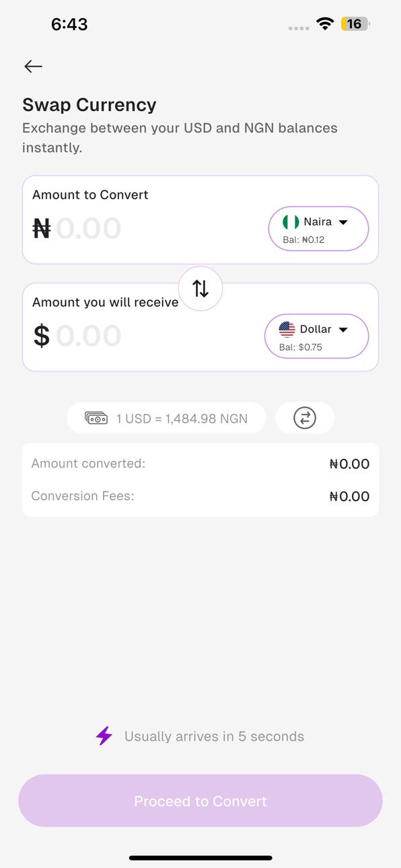Tap the arrow next to Dollar
This screenshot has height=868, width=401.
pyautogui.click(x=343, y=330)
